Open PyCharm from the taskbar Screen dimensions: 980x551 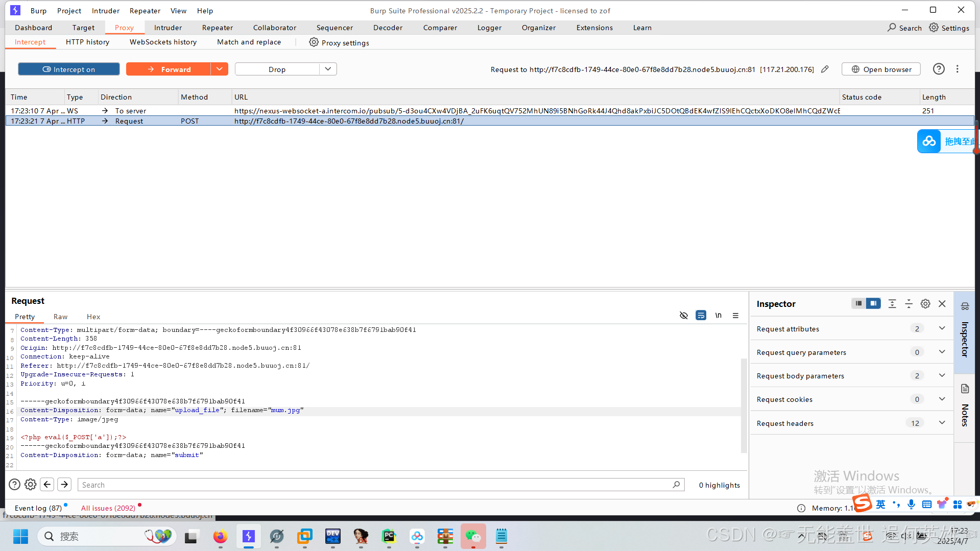389,536
